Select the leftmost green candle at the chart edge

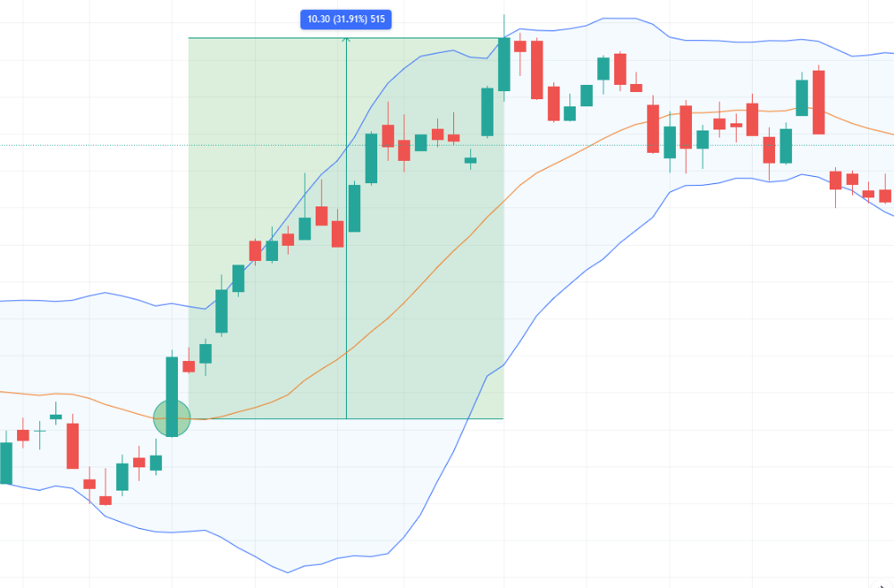coord(5,462)
